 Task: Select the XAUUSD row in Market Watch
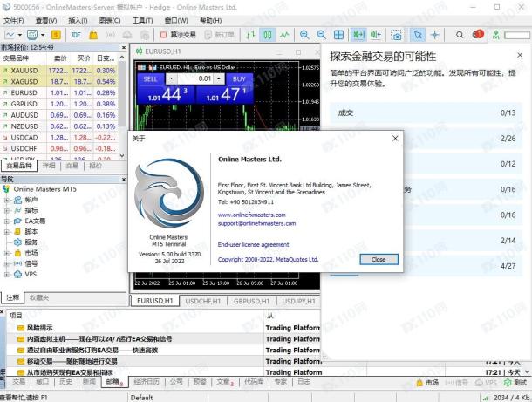pyautogui.click(x=59, y=71)
